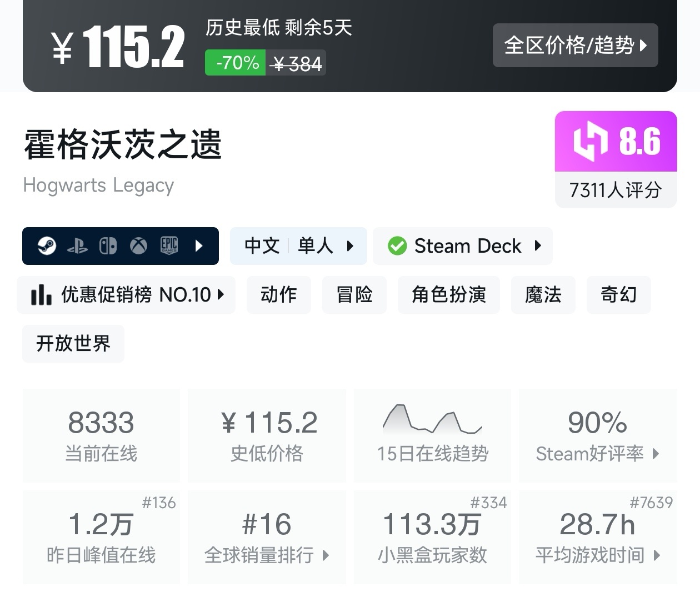View the 7311人评分 ratings

pos(616,190)
